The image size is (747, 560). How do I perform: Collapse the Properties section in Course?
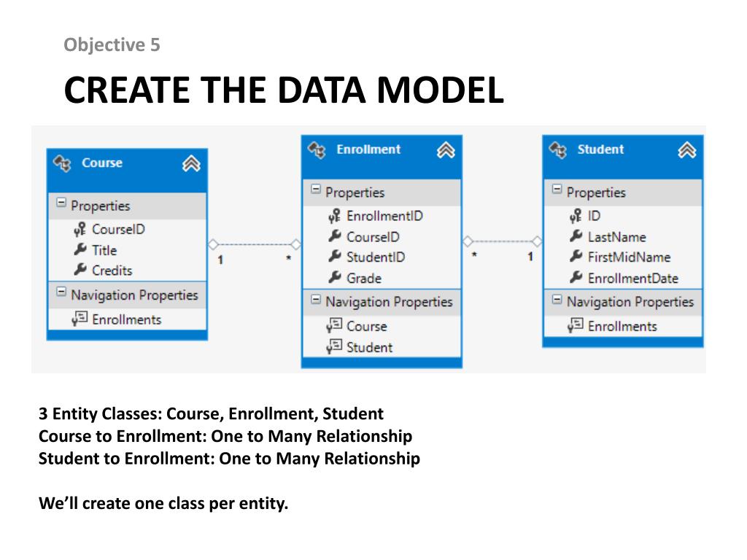[61, 203]
